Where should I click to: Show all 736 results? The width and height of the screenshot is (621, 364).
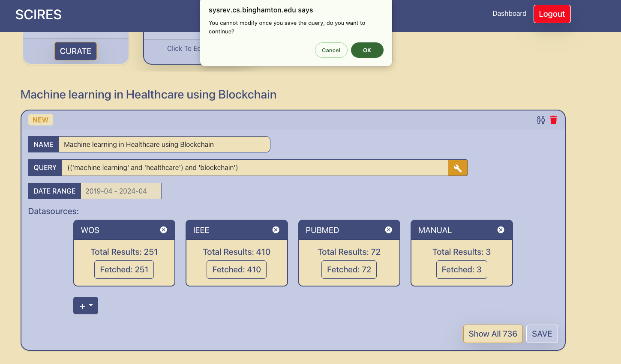coord(493,334)
